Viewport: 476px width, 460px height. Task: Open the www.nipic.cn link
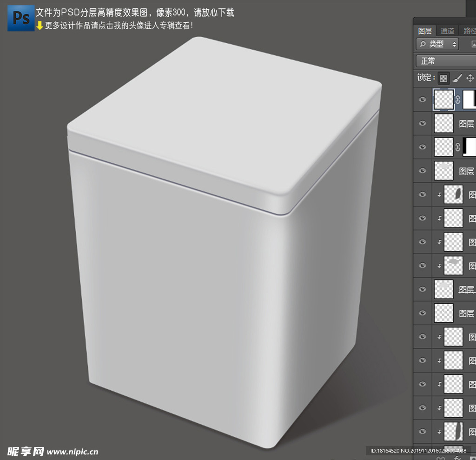coord(73,451)
